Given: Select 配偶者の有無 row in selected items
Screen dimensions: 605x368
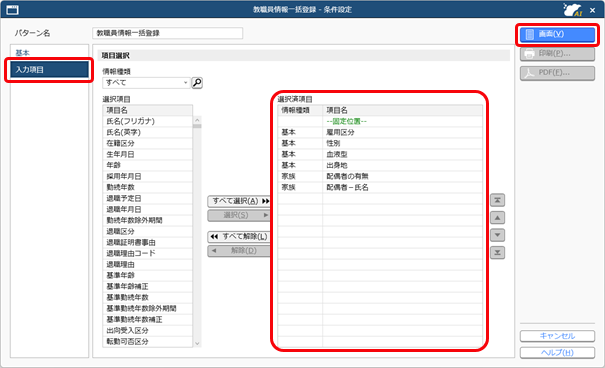Looking at the screenshot, I should (380, 176).
